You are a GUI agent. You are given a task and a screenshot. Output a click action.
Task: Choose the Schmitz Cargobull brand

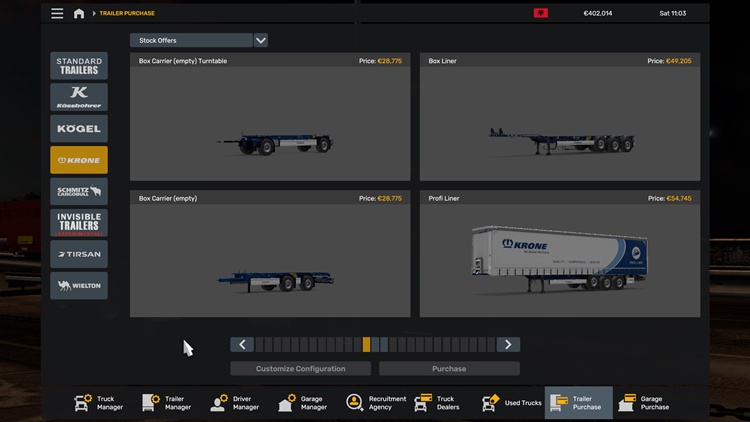(79, 191)
